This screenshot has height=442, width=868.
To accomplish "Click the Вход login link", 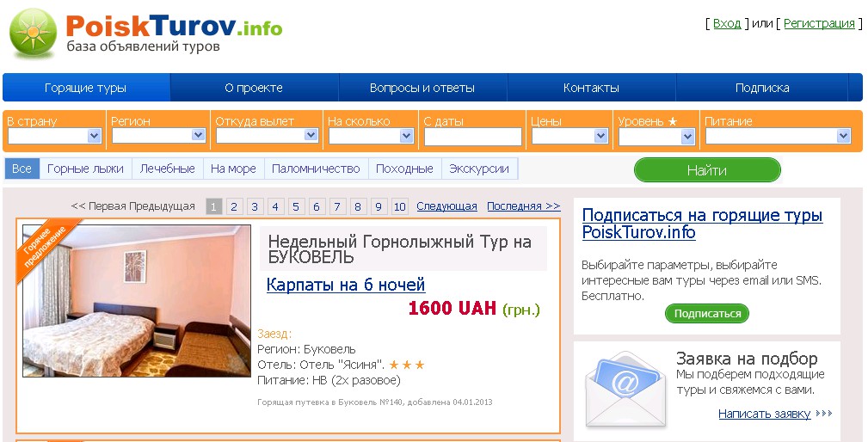I will pos(727,23).
